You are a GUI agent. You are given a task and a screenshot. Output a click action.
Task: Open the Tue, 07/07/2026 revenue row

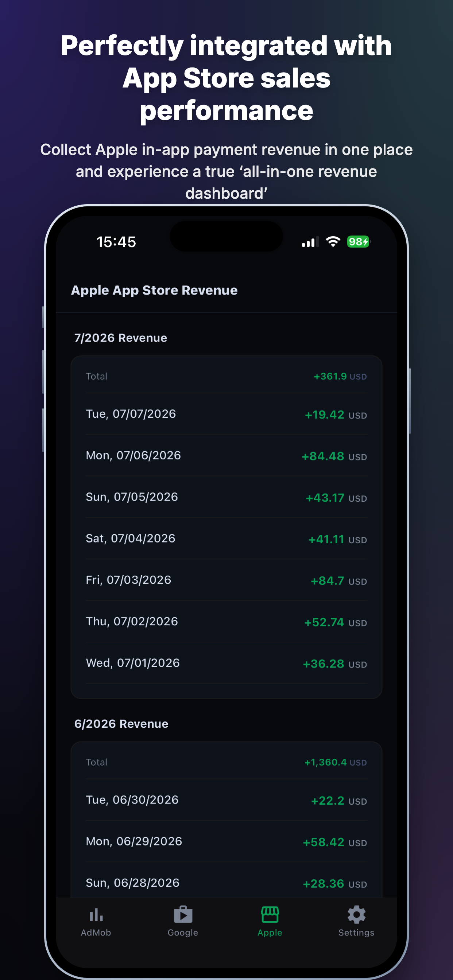point(226,414)
